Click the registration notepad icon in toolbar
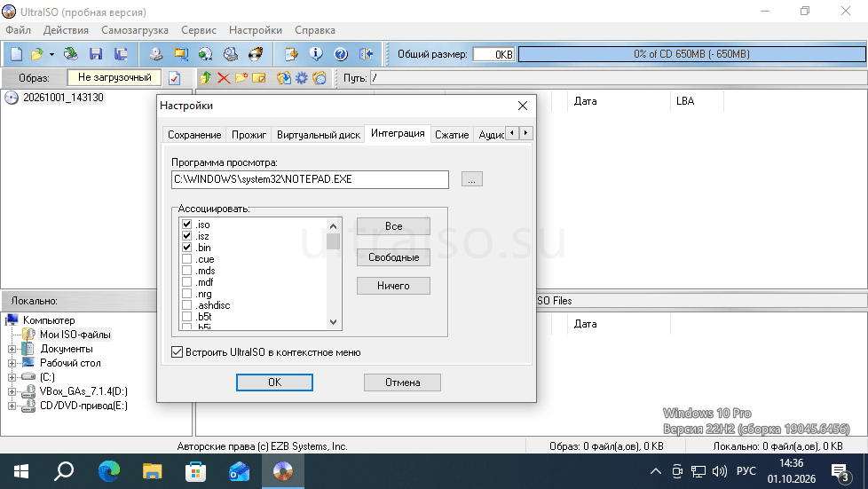Image resolution: width=868 pixels, height=489 pixels. [x=291, y=54]
